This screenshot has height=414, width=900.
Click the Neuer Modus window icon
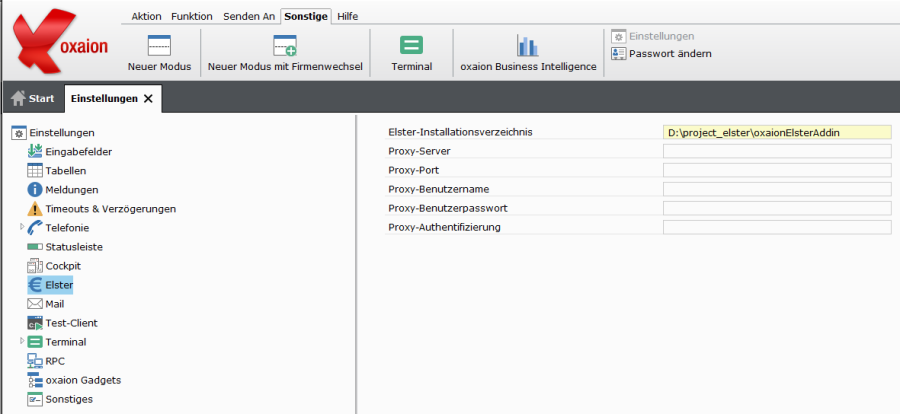pyautogui.click(x=160, y=45)
